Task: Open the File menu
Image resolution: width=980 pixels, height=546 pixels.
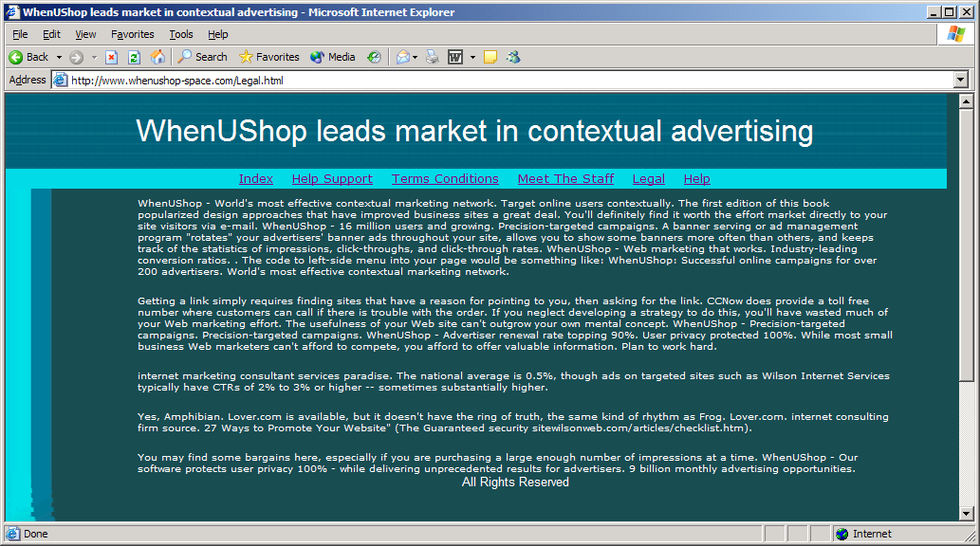Action: 20,34
